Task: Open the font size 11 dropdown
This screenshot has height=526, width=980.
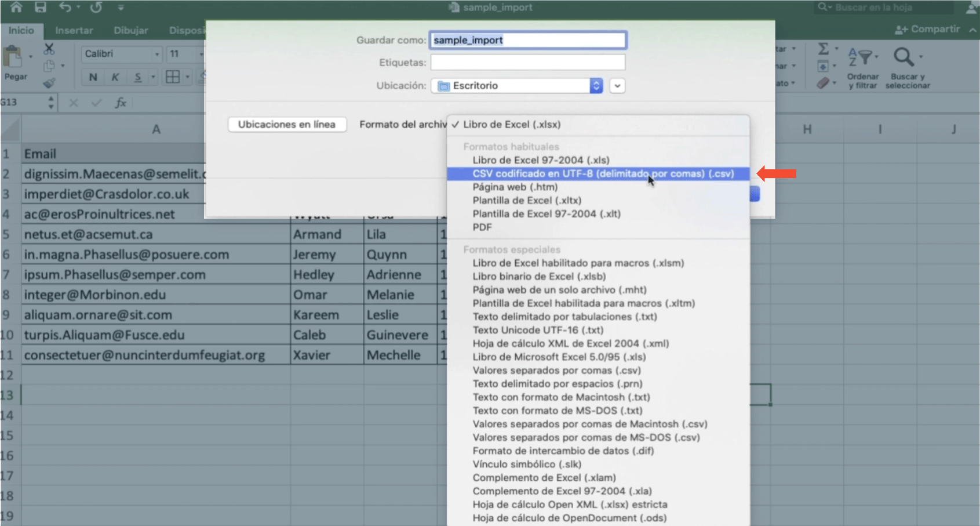Action: (201, 54)
